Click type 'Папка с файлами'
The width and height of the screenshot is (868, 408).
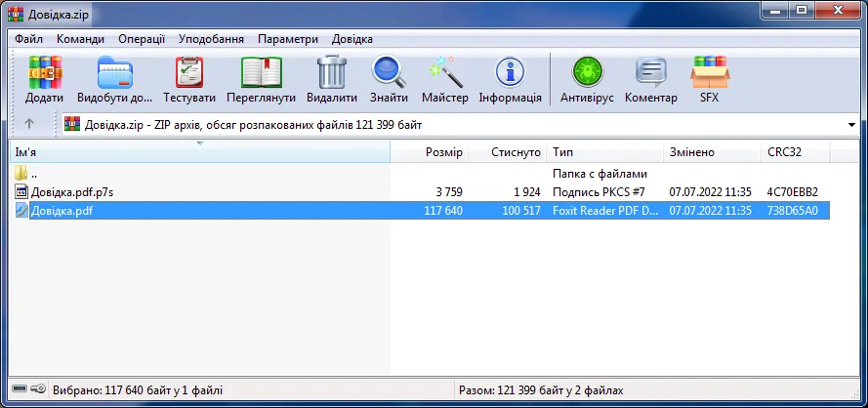point(600,174)
